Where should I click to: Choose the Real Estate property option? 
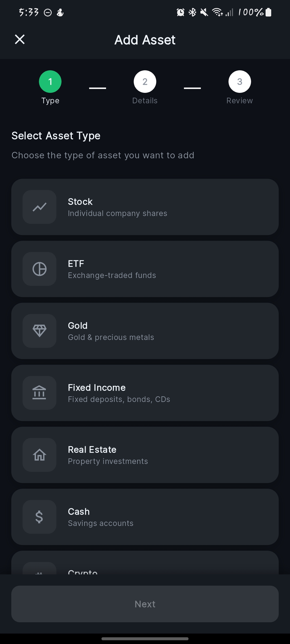[145, 455]
